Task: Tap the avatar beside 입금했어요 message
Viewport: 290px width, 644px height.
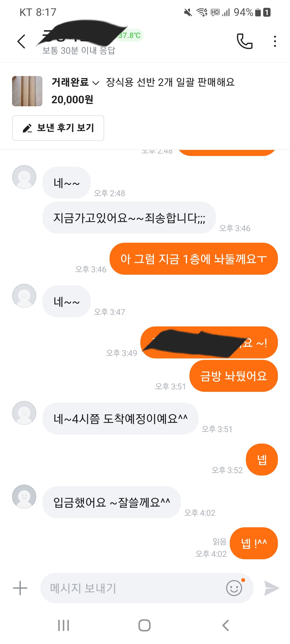Action: click(24, 497)
